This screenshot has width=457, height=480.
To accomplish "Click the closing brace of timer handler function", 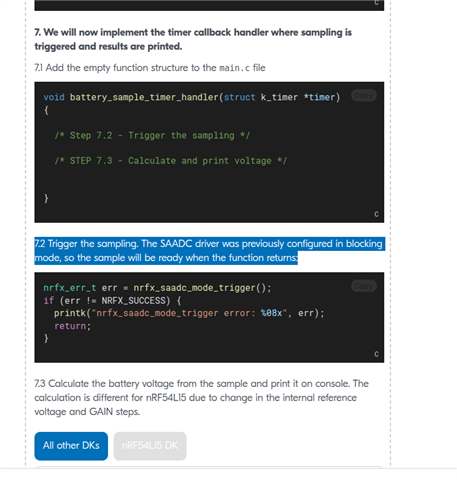I will pos(46,198).
